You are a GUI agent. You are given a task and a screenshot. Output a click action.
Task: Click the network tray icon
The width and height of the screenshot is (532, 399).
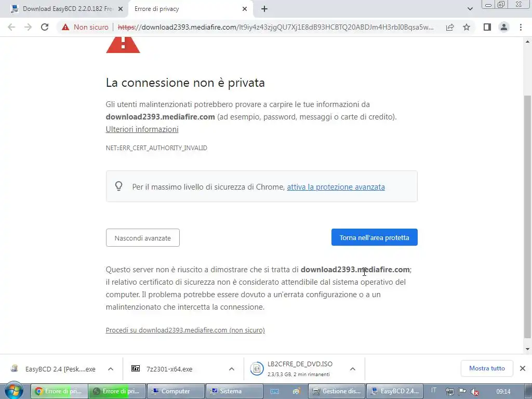[450, 392]
